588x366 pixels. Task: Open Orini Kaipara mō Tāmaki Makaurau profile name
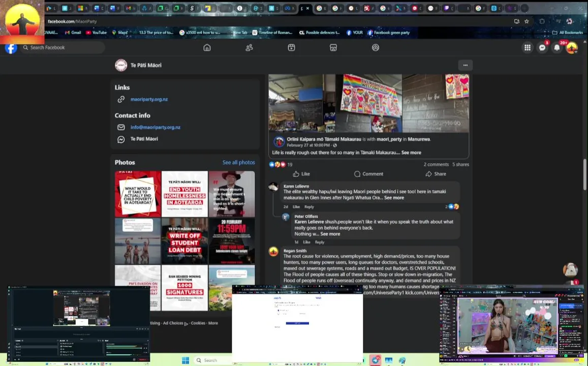coord(324,139)
